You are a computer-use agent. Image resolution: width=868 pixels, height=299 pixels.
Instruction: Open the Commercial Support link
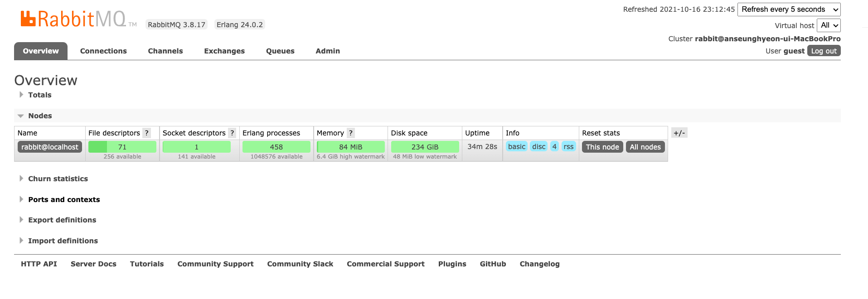coord(386,264)
